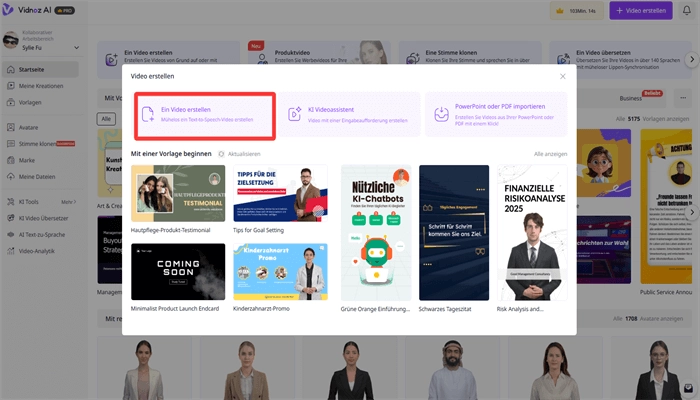700x400 pixels.
Task: Click the 5175 Vorlagen anzeigen link
Action: [x=653, y=119]
